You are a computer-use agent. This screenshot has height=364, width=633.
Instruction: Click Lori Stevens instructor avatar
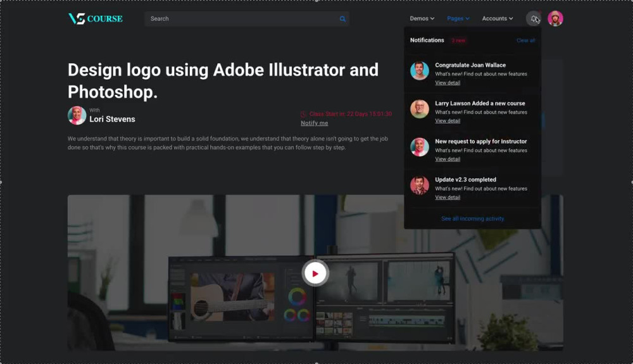click(77, 115)
